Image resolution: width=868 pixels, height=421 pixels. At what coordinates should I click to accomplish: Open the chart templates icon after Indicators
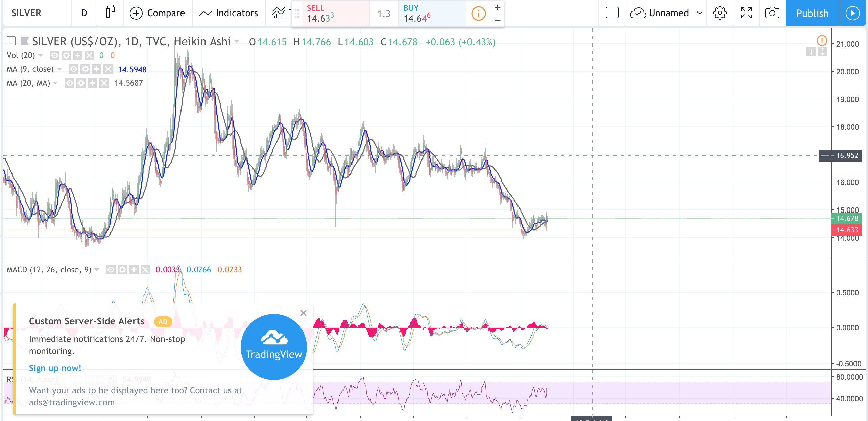[279, 13]
